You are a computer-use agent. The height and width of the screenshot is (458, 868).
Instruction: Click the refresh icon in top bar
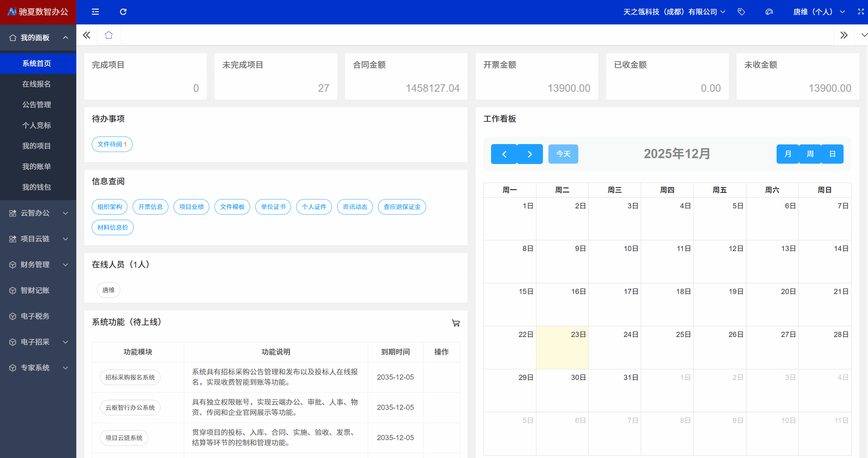click(123, 12)
